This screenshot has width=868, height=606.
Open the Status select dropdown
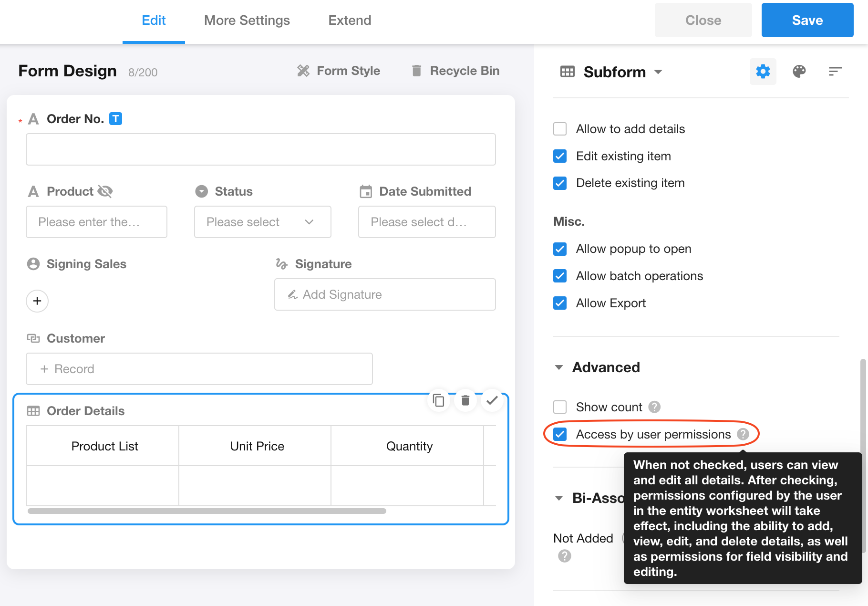click(x=262, y=222)
